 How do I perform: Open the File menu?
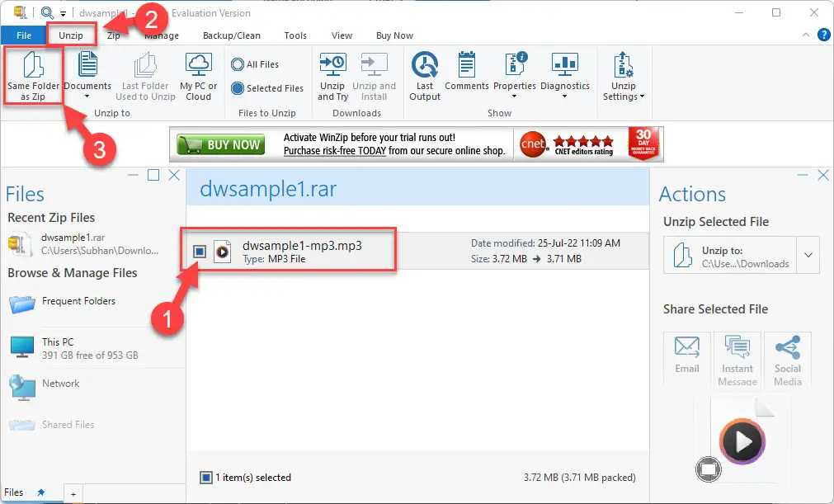(x=24, y=35)
